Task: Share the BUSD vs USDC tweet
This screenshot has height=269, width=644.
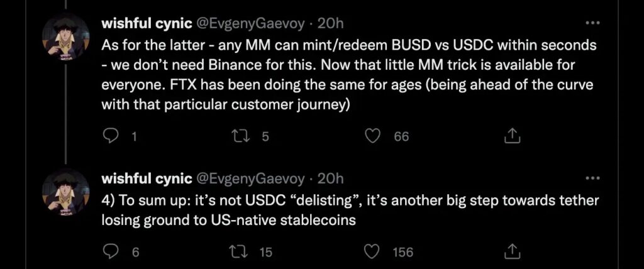Action: tap(512, 136)
